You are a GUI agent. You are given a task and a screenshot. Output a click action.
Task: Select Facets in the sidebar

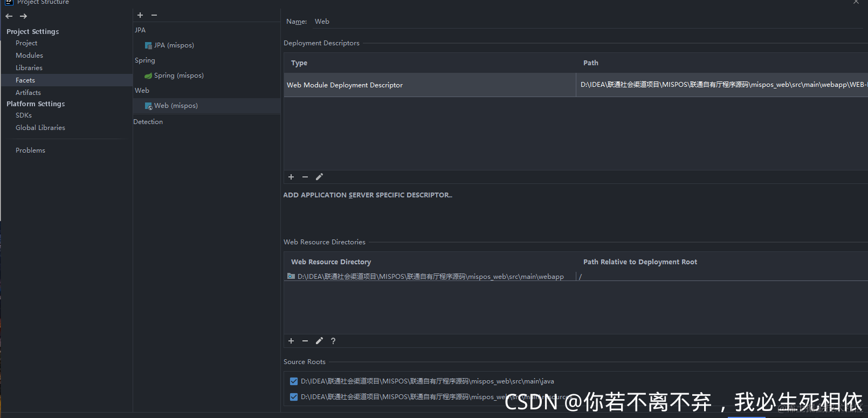click(x=67, y=80)
